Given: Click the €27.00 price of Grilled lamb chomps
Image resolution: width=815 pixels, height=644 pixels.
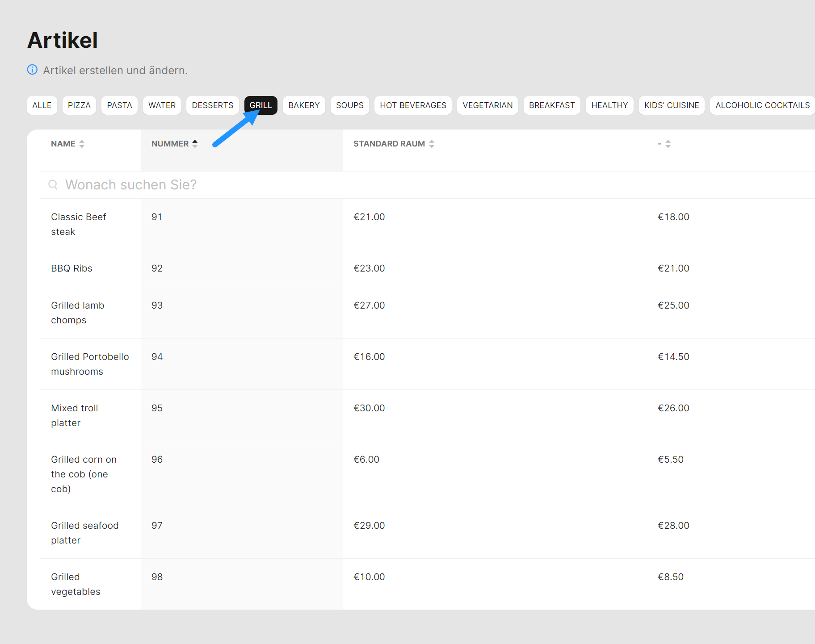Looking at the screenshot, I should click(x=369, y=305).
